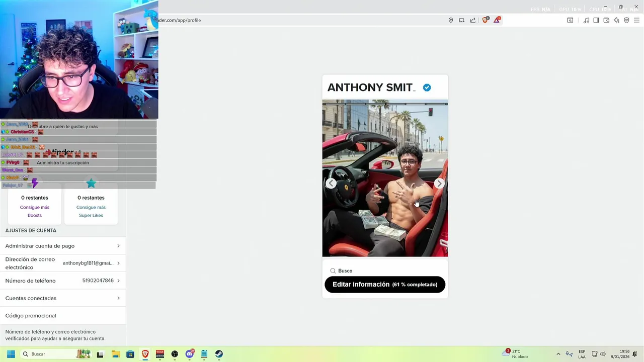Open Windows Start menu
Viewport: 644px width, 362px height.
11,354
